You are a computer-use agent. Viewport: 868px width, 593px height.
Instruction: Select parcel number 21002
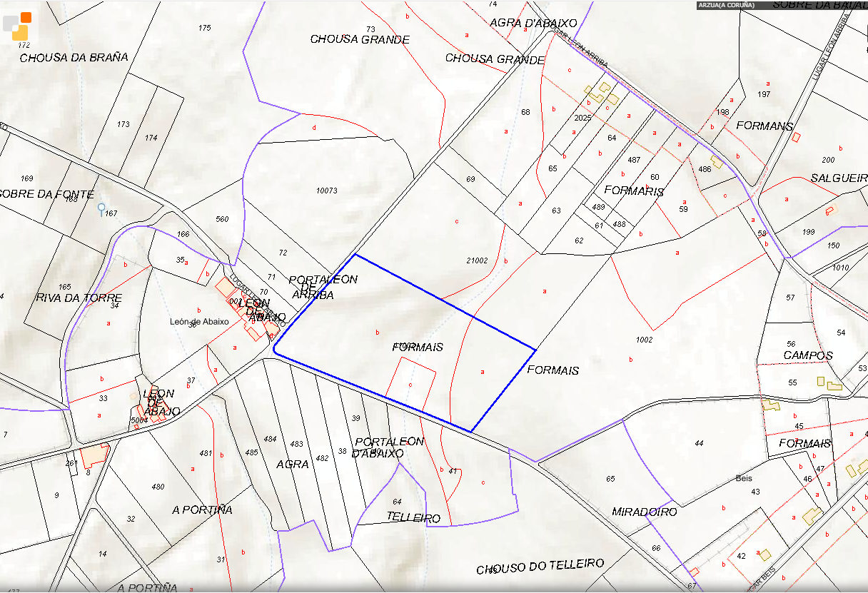tap(477, 260)
